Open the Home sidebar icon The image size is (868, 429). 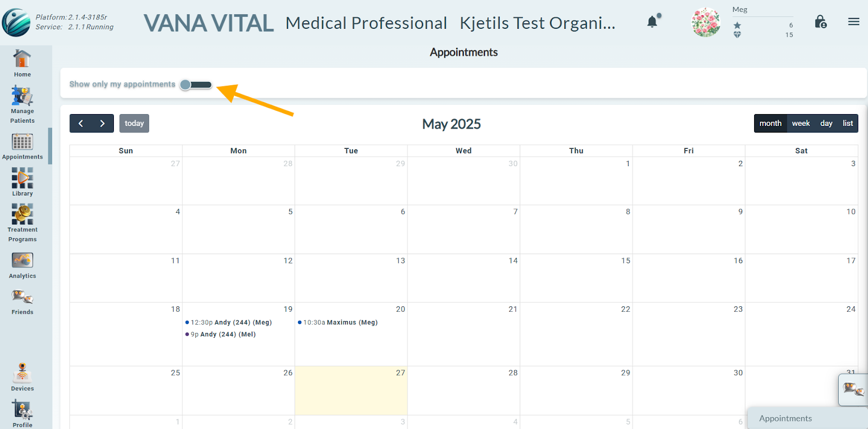click(22, 64)
